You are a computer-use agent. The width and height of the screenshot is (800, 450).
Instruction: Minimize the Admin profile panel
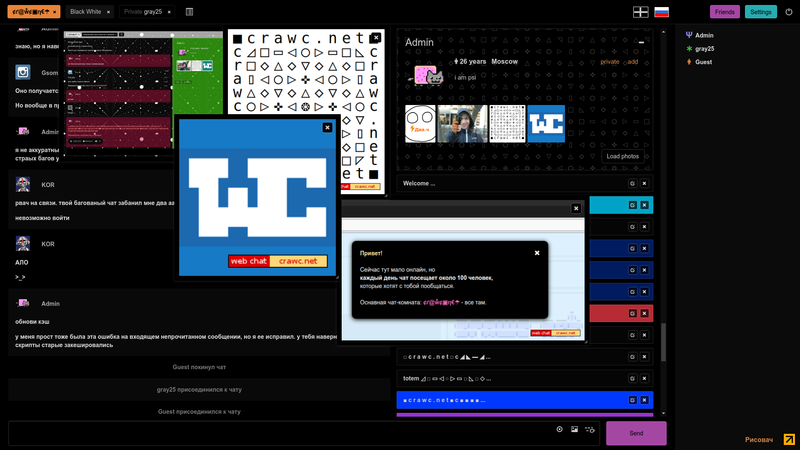(641, 43)
